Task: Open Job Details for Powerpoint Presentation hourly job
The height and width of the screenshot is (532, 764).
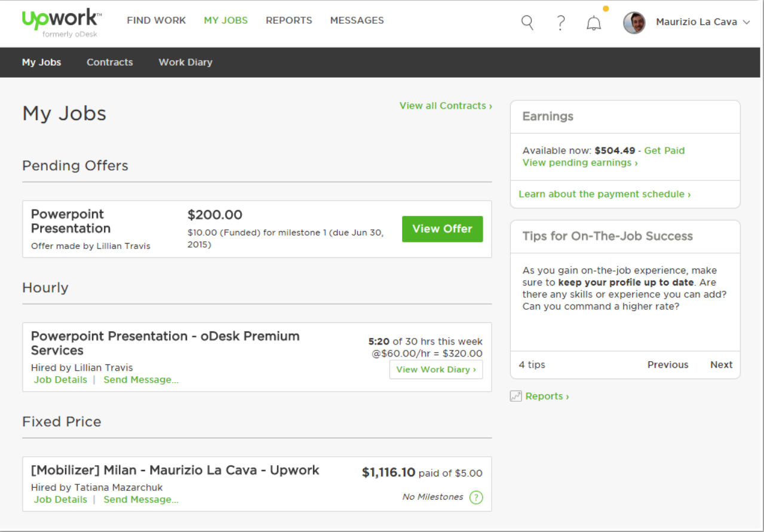Action: (x=60, y=380)
